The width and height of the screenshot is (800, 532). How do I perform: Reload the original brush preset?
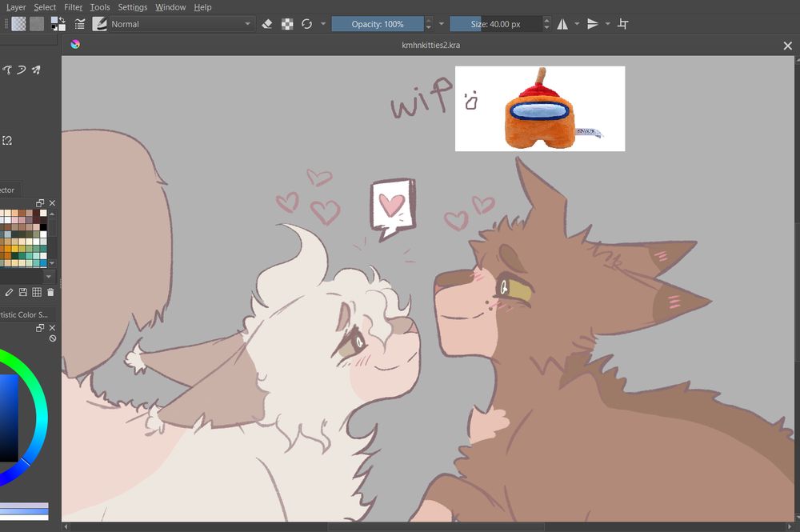point(306,24)
